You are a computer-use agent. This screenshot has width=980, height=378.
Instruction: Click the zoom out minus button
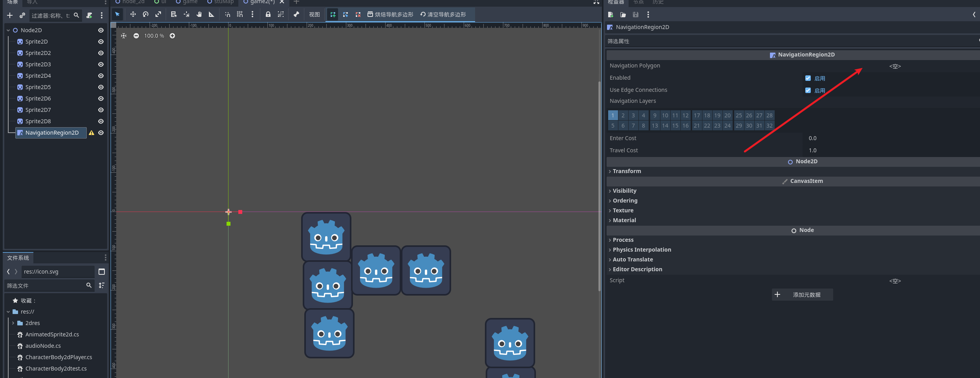click(x=136, y=36)
